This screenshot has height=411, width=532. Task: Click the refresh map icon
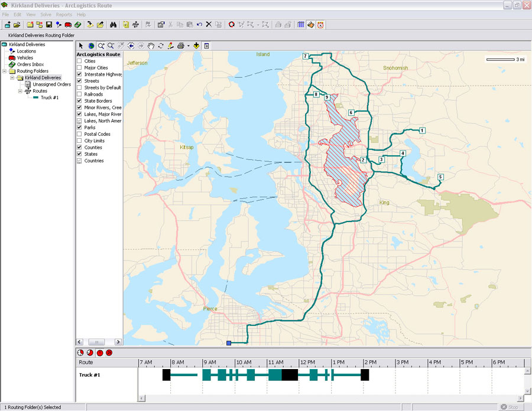[x=161, y=45]
